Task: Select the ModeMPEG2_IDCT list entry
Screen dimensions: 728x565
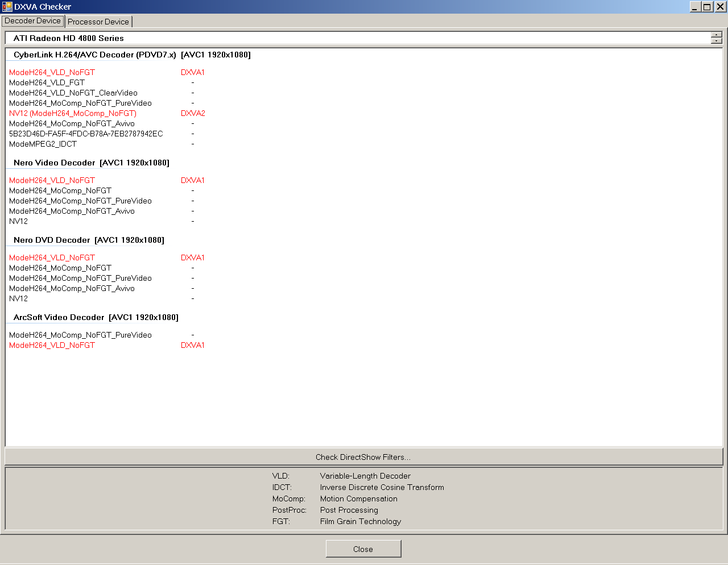Action: pyautogui.click(x=43, y=144)
